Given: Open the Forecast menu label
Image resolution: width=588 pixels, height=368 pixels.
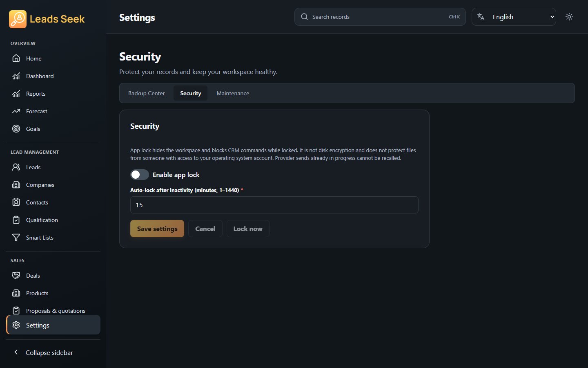Looking at the screenshot, I should [37, 111].
